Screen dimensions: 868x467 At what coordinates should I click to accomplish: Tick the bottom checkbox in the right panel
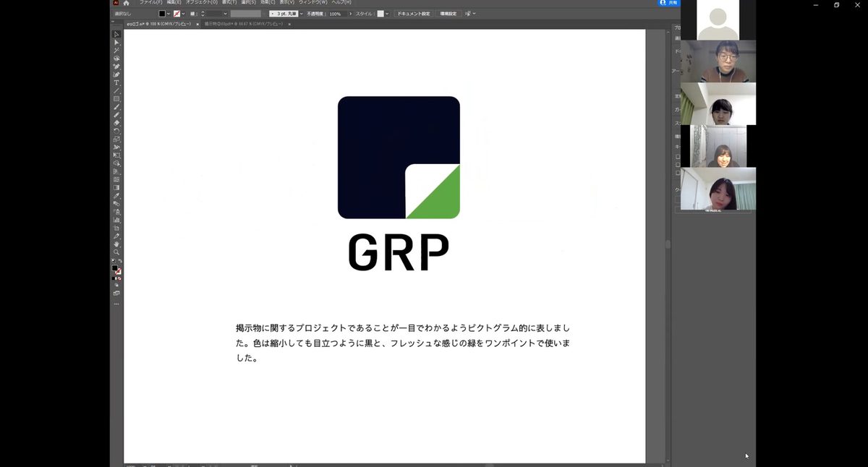[x=678, y=173]
